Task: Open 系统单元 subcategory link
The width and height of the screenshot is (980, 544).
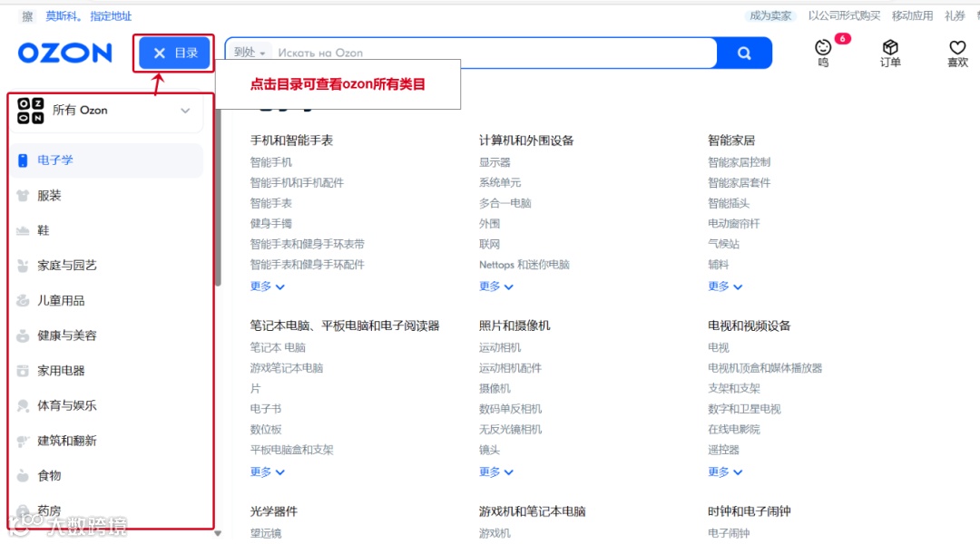Action: pos(500,182)
